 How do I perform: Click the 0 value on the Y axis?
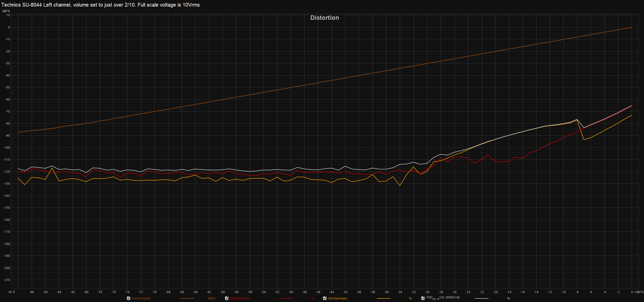click(x=9, y=27)
